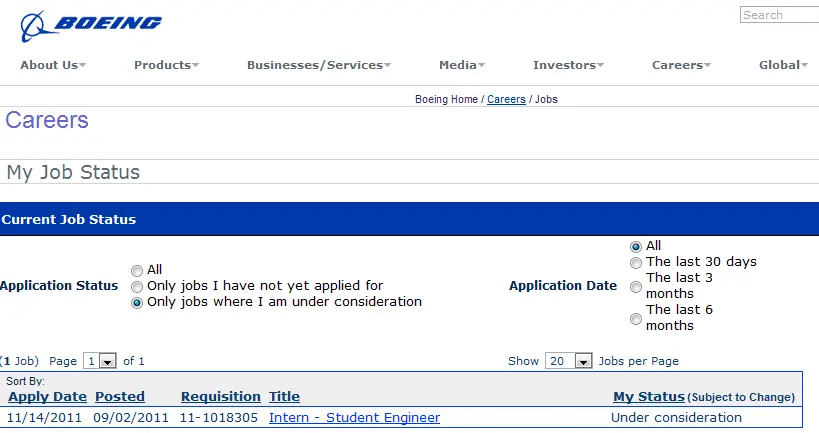Open the Show jobs per page dropdown
Viewport: 819px width, 433px height.
(x=568, y=361)
